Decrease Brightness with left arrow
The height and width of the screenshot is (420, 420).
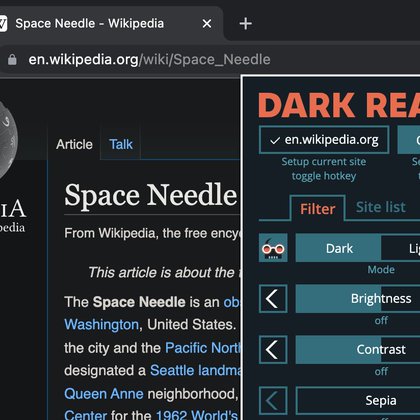coord(273,299)
